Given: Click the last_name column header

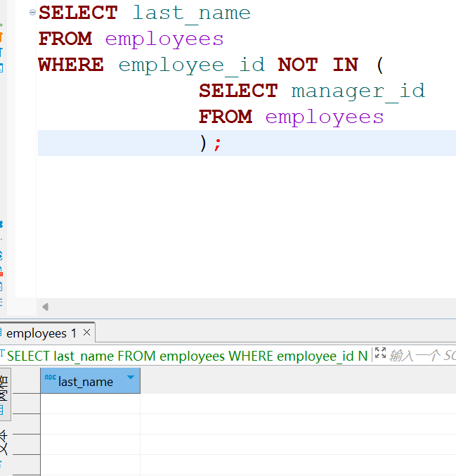Looking at the screenshot, I should point(86,382).
